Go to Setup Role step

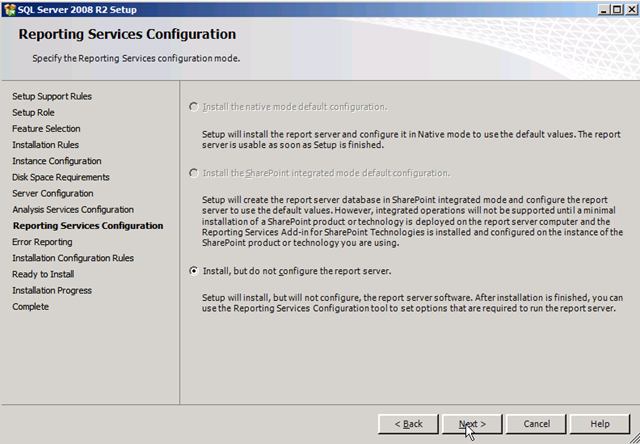33,113
